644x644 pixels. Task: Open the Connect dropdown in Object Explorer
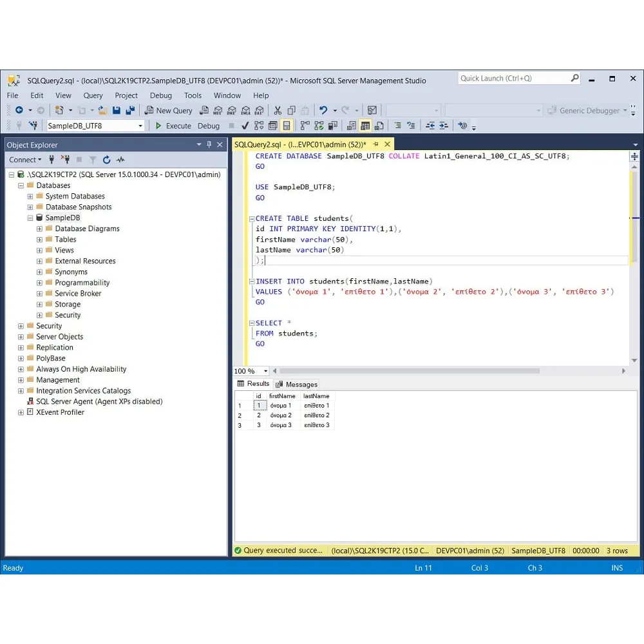pyautogui.click(x=25, y=160)
